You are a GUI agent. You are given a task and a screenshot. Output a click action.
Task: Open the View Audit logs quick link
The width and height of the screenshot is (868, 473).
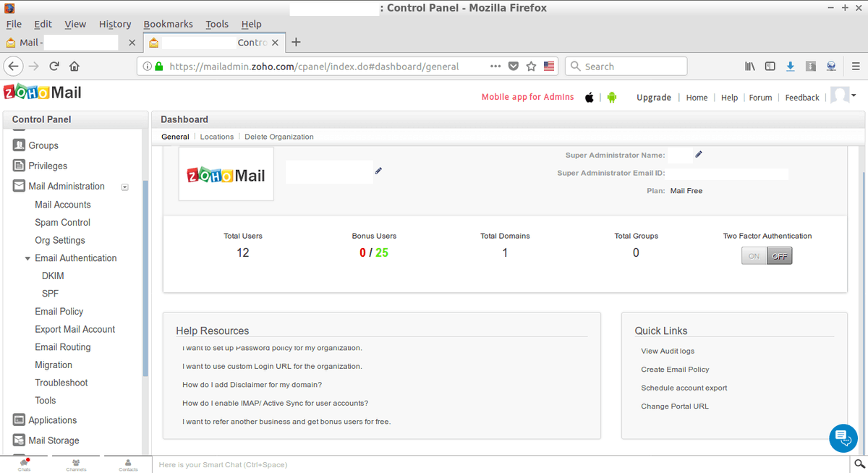[668, 351]
